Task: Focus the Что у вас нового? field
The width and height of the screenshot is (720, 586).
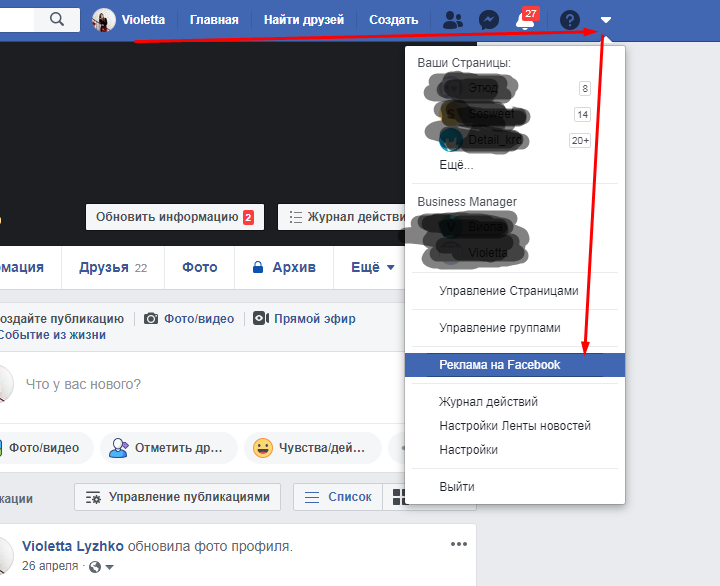Action: point(83,384)
